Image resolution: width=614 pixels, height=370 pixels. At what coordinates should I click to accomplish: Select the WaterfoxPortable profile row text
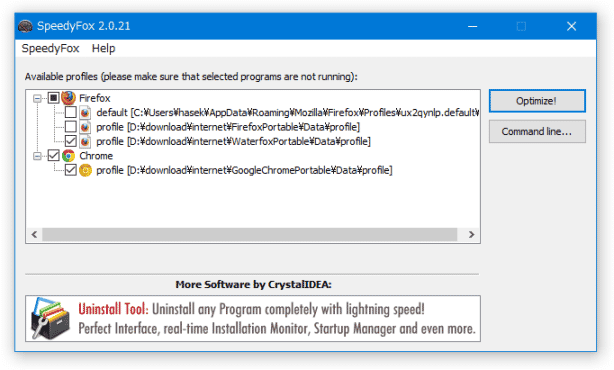coord(233,141)
